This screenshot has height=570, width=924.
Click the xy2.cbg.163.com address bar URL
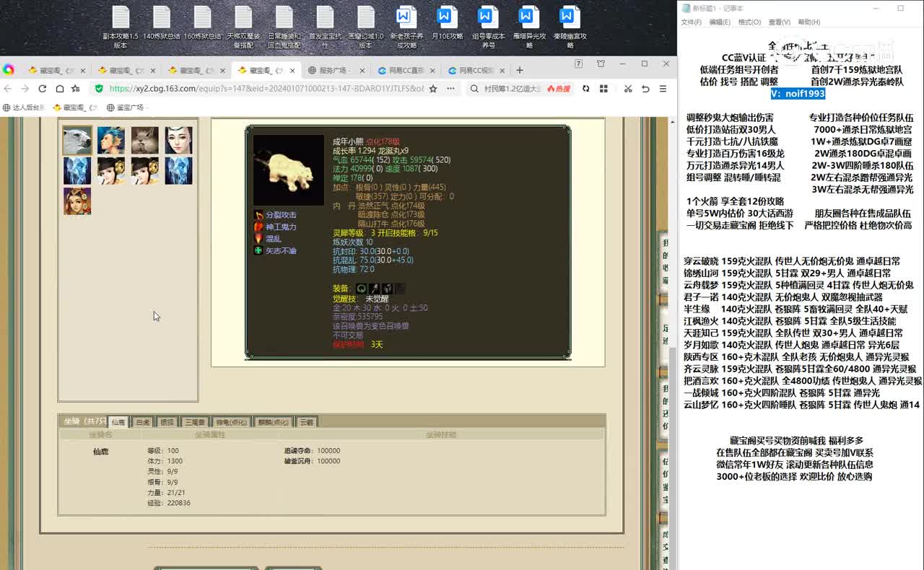(x=267, y=89)
